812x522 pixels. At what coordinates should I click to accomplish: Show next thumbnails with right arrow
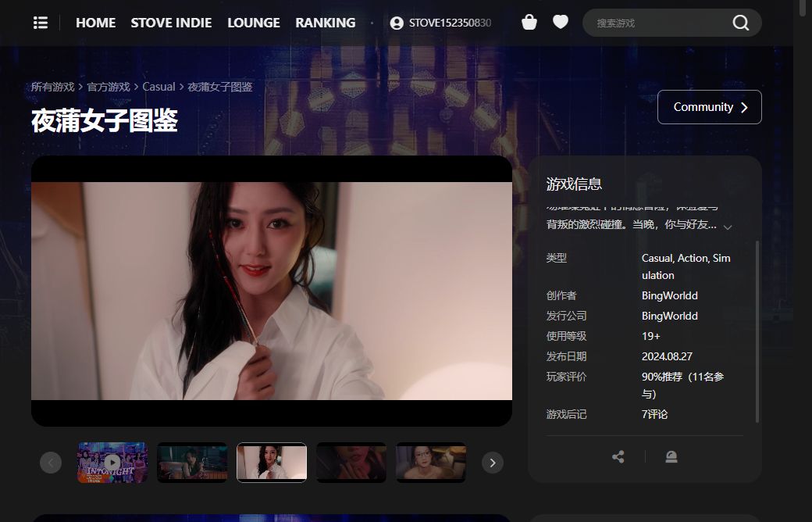tap(493, 463)
